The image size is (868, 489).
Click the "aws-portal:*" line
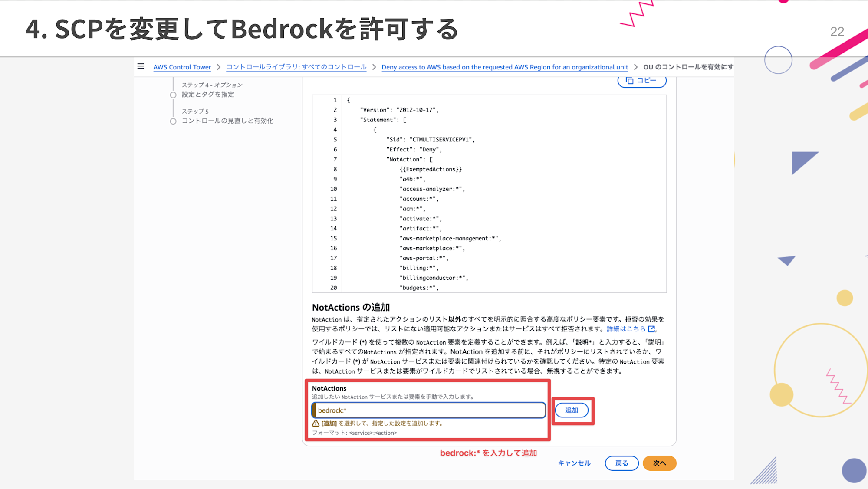pyautogui.click(x=424, y=258)
